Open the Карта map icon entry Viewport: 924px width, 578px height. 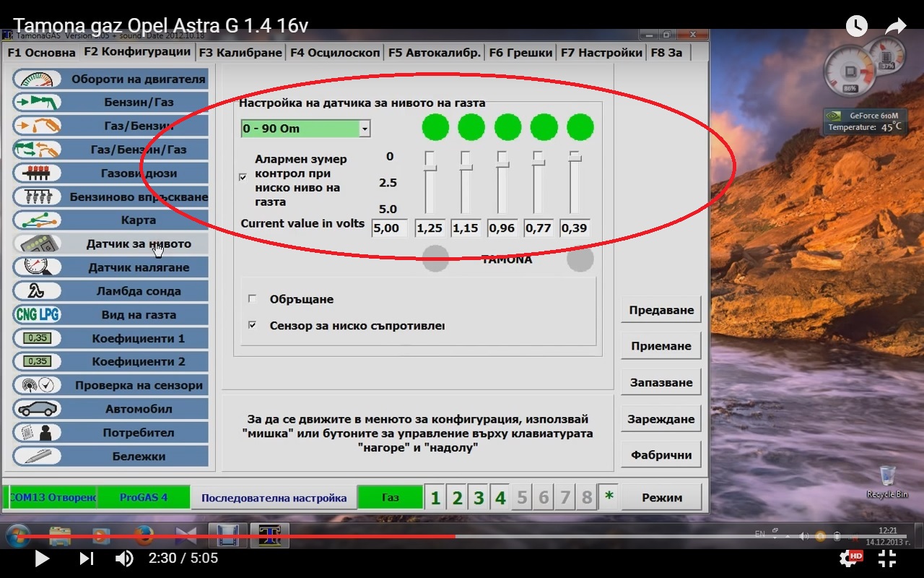click(38, 220)
